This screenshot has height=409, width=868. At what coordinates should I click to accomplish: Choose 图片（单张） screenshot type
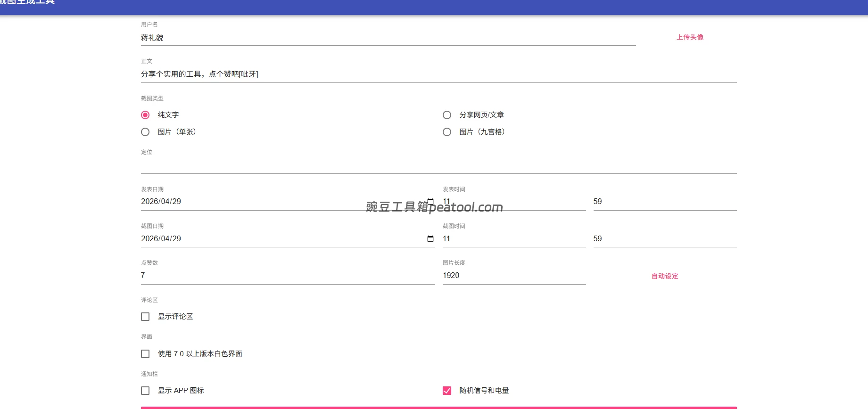pos(145,132)
